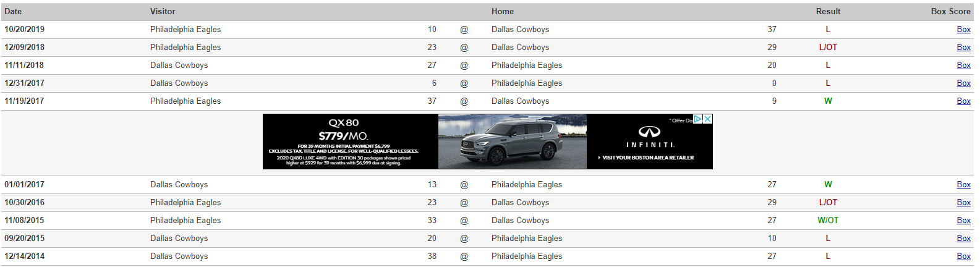The image size is (980, 267).
Task: Click 'Visit Your Boston Area Retailer' in the ad
Action: coord(647,158)
